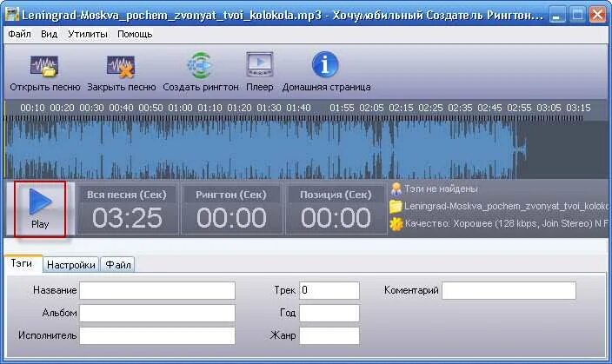Open the Утилиты menu
Viewport: 612px width, 364px height.
(88, 35)
